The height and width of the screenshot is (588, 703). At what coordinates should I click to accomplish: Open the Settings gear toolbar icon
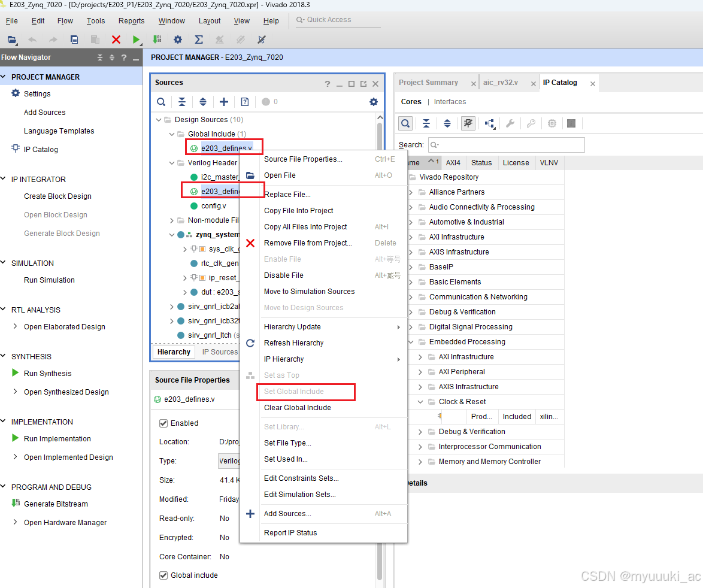tap(177, 40)
